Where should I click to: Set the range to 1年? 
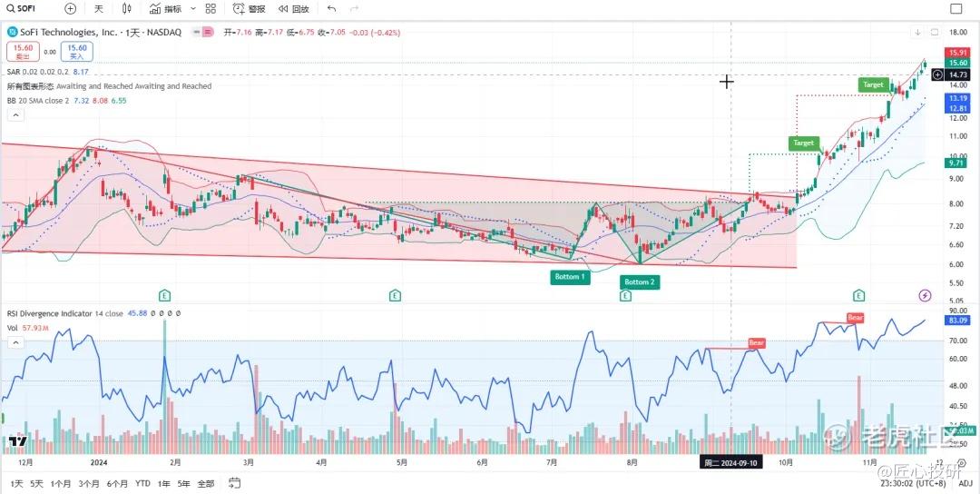pos(163,483)
